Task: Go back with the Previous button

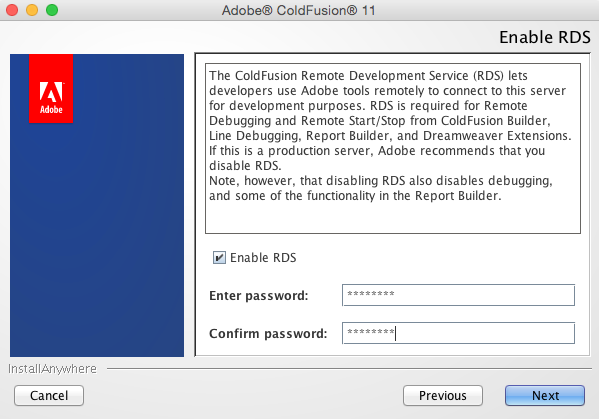Action: [443, 395]
